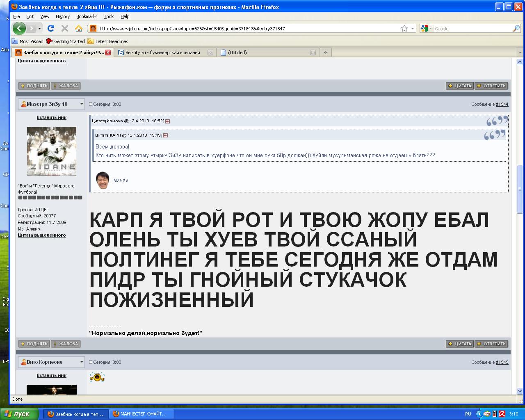Click ПОДНЯТЬ button above post #1545

(x=34, y=344)
